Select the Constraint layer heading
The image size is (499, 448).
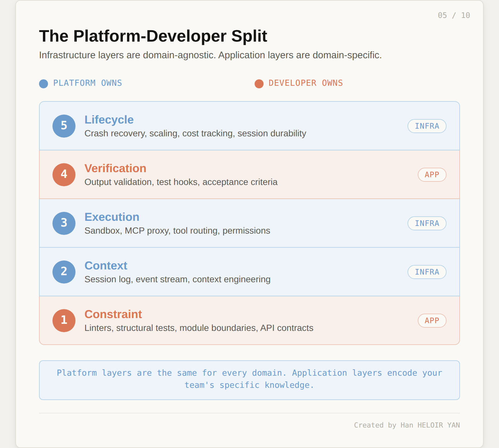click(113, 314)
